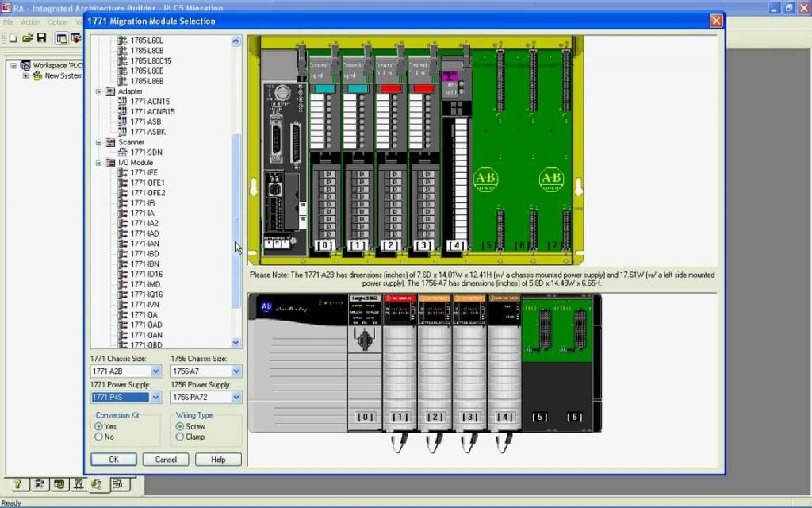Click the Cancel button

point(166,460)
